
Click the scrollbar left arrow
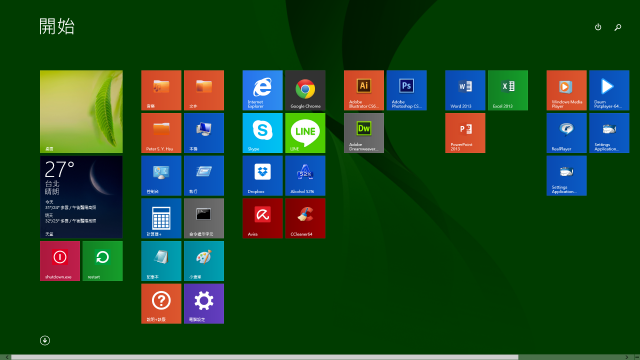[x=7, y=357]
